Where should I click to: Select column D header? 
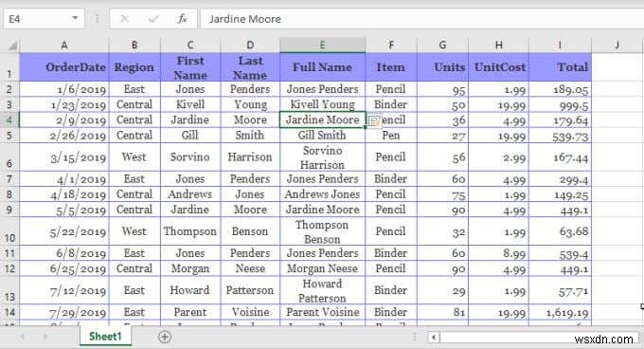tap(250, 46)
